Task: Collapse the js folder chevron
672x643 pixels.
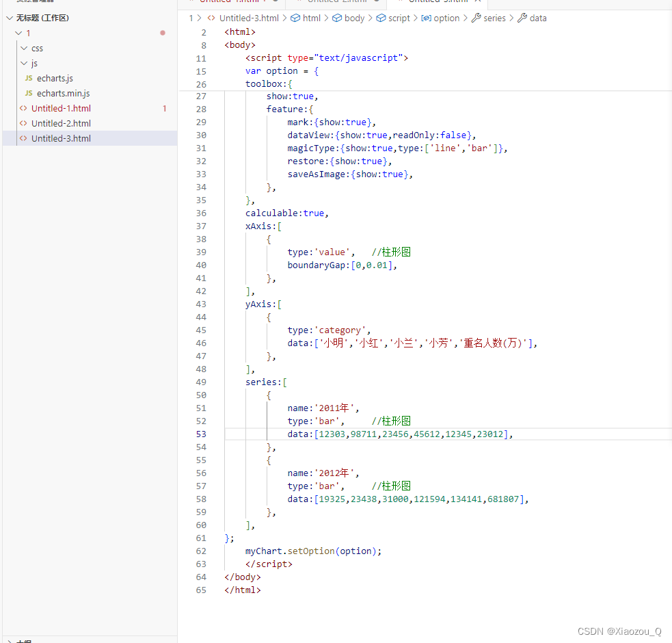Action: point(24,63)
